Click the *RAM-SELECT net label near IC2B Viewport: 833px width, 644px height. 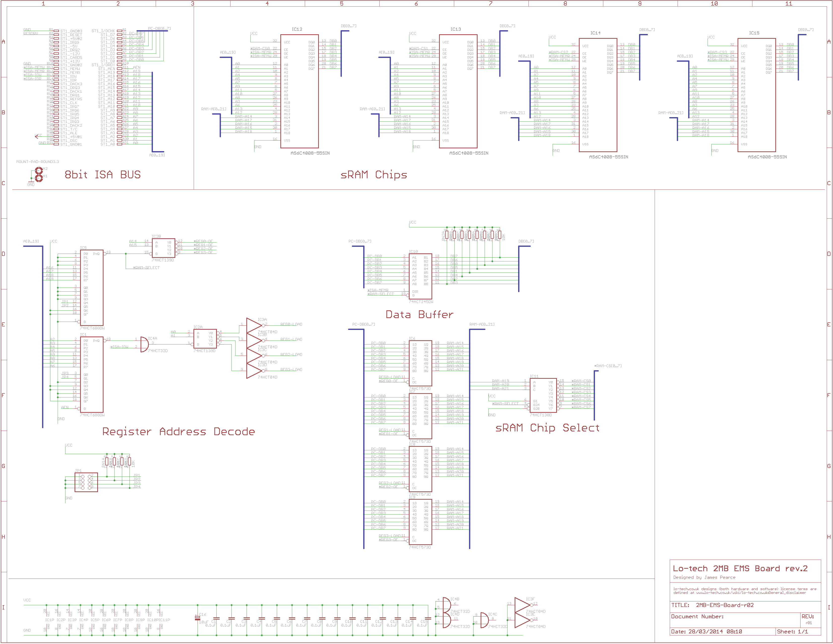tap(146, 268)
